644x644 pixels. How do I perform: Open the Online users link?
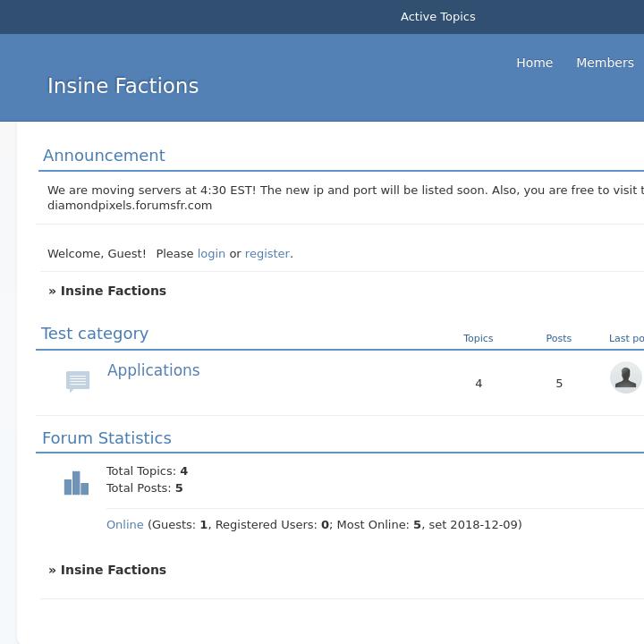point(124,525)
